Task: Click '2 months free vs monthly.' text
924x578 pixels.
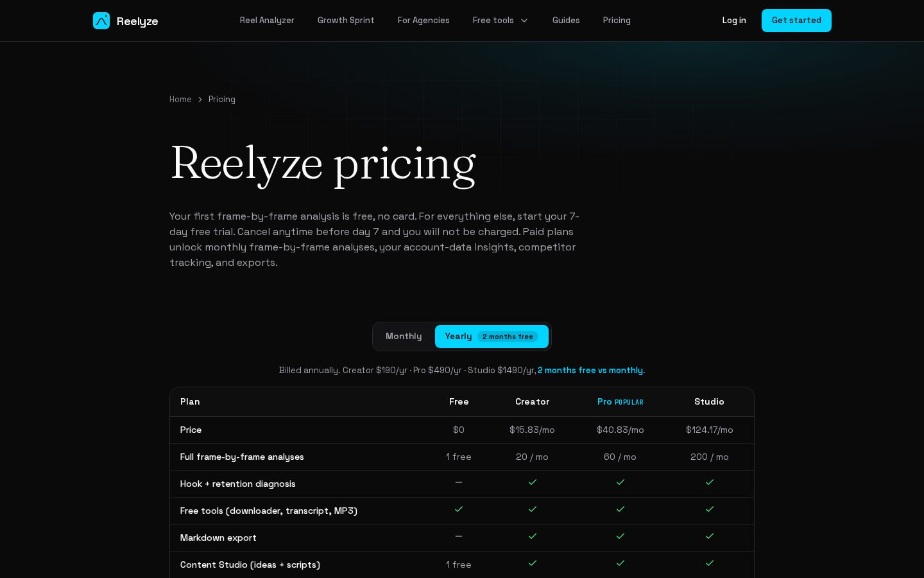Action: [591, 371]
